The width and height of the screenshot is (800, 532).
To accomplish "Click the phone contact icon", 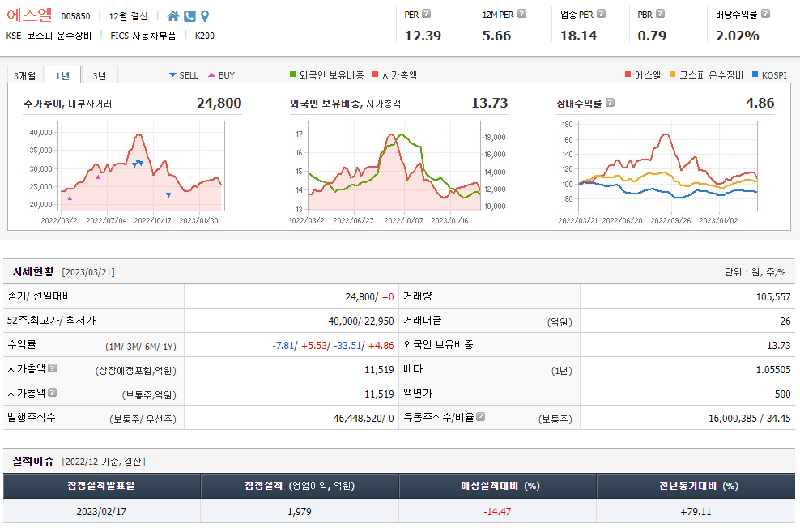I will (189, 16).
